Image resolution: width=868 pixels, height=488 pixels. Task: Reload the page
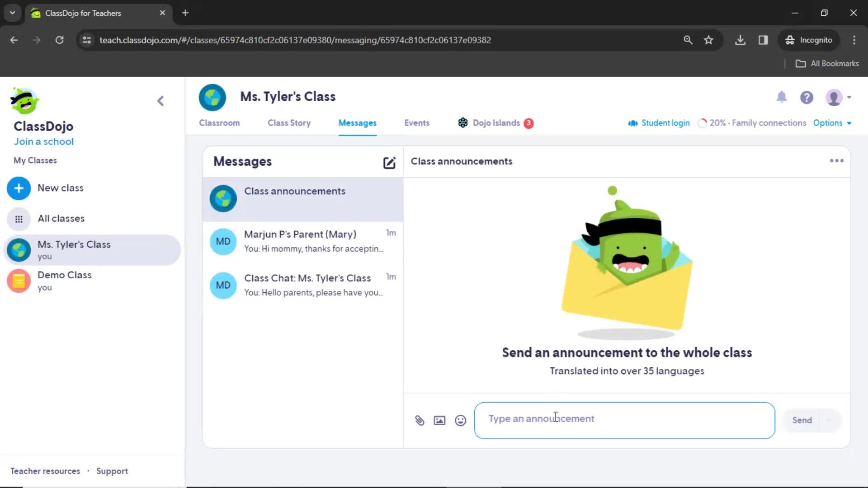[59, 40]
